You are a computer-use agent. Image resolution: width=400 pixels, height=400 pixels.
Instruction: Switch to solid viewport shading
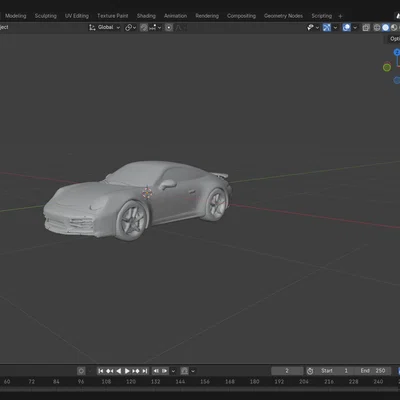coord(386,28)
